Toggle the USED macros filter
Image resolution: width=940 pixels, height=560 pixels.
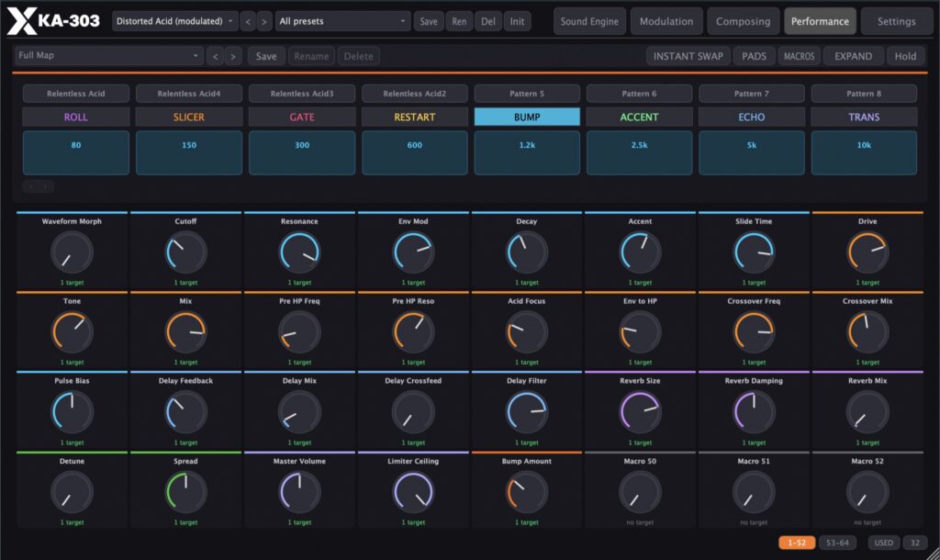pyautogui.click(x=884, y=543)
